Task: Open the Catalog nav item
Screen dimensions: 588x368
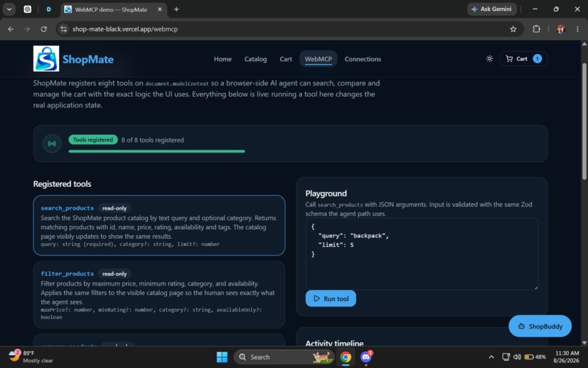Action: pyautogui.click(x=255, y=59)
